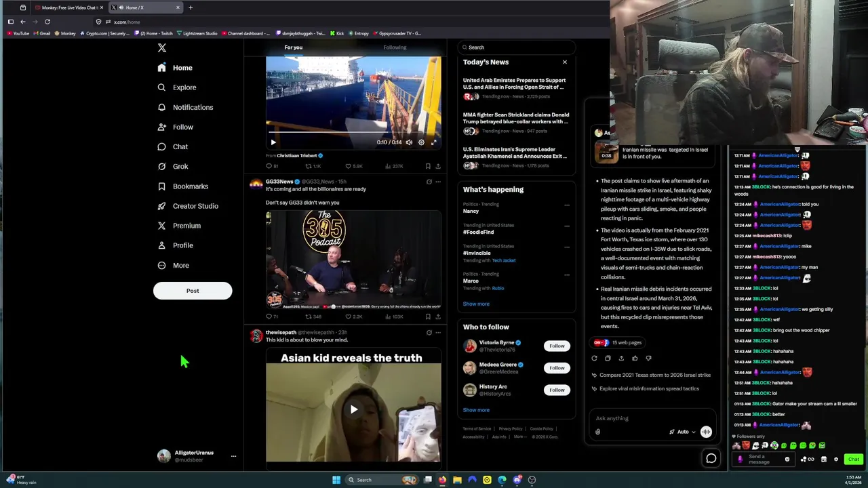Image resolution: width=868 pixels, height=488 pixels.
Task: Open Windows Start menu
Action: (x=336, y=480)
